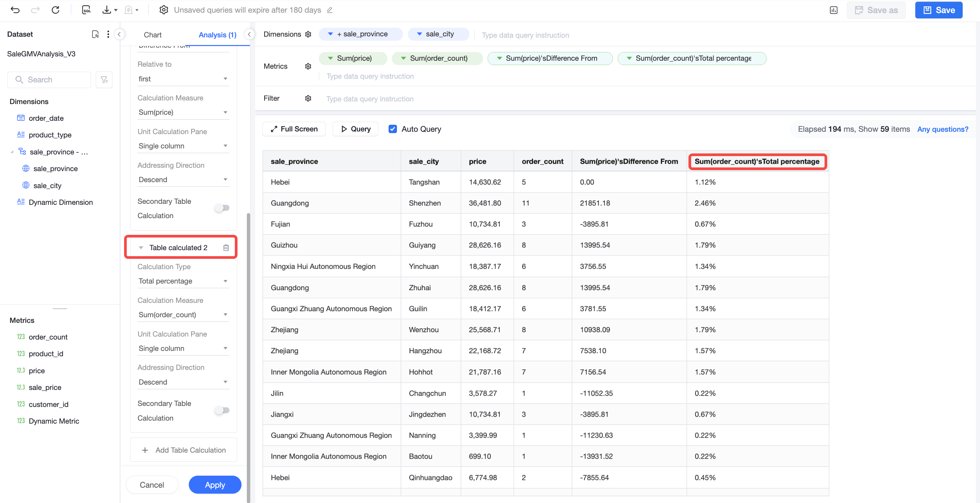Click the Apply button
The height and width of the screenshot is (503, 980).
tap(215, 485)
